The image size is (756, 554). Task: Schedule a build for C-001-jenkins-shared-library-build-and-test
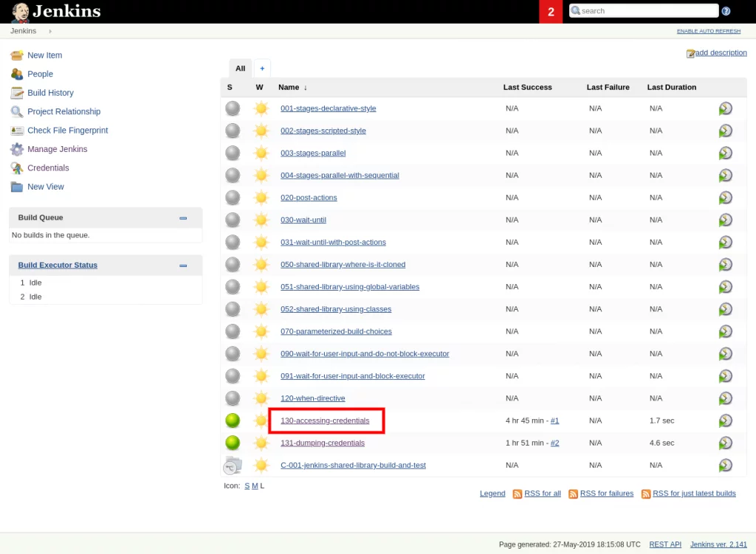[x=725, y=465]
